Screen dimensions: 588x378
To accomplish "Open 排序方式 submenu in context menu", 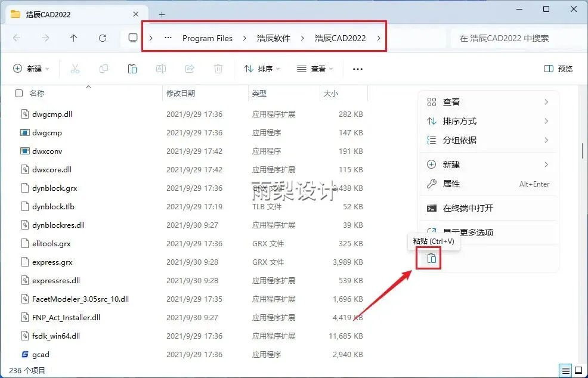I will (x=488, y=121).
